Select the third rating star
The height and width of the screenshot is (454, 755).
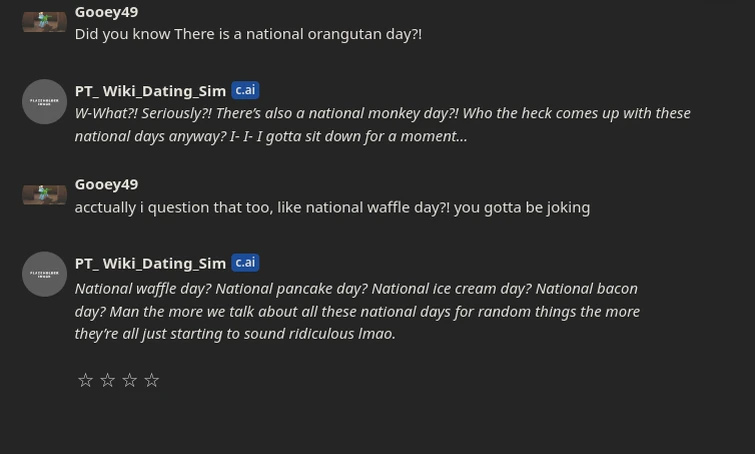pyautogui.click(x=130, y=380)
